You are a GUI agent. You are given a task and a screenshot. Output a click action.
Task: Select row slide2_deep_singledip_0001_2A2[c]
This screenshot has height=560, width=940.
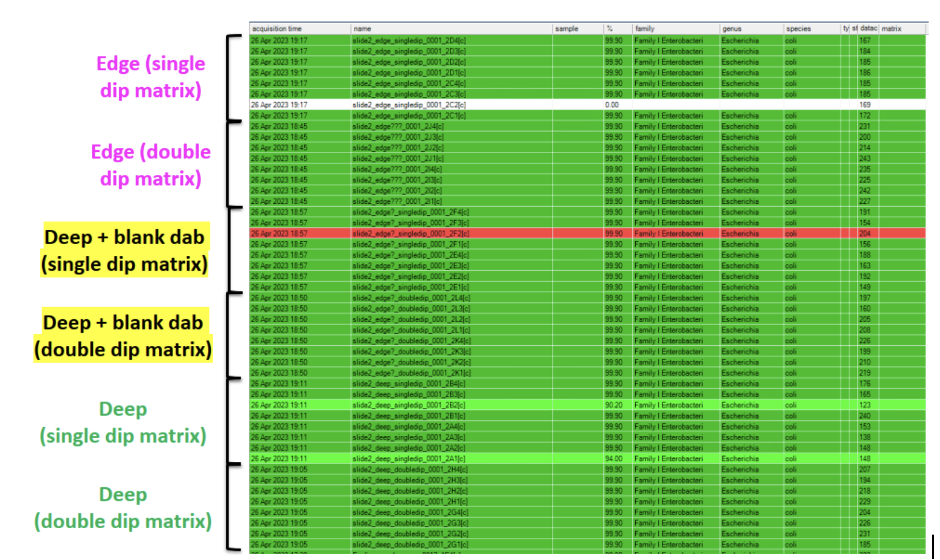pyautogui.click(x=588, y=448)
